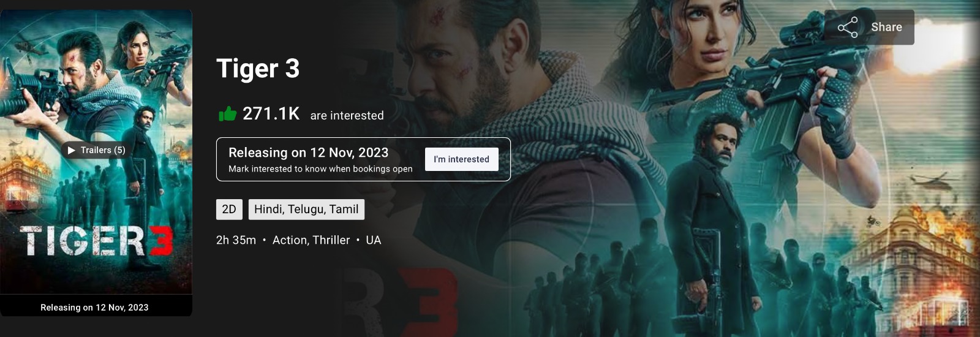Click the TIGER 3 logo on poster
The image size is (980, 337).
pos(96,241)
